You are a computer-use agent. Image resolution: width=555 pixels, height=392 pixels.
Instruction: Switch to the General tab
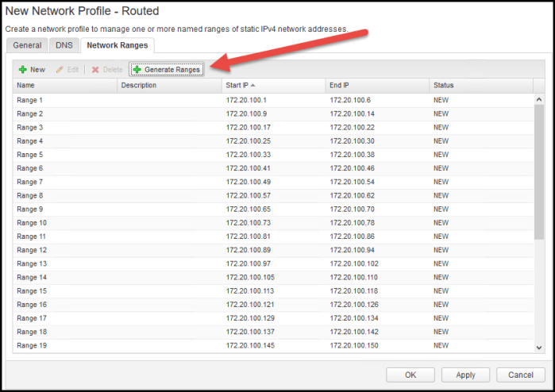pos(27,46)
